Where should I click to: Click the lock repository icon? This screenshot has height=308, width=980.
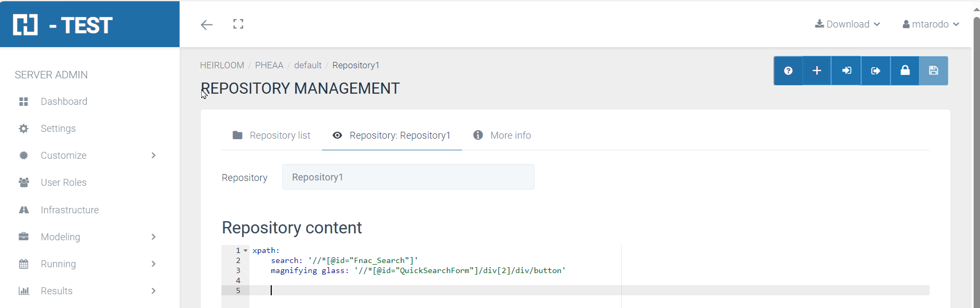click(x=905, y=71)
